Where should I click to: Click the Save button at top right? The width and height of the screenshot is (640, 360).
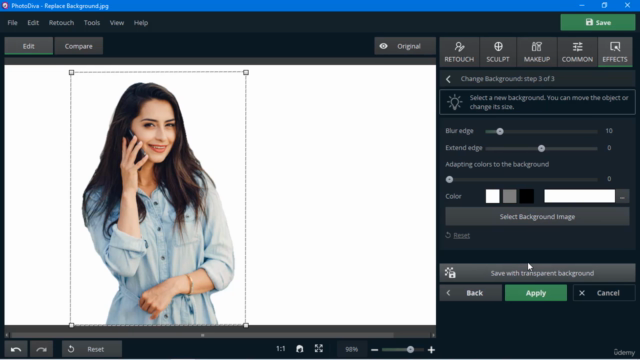click(598, 22)
